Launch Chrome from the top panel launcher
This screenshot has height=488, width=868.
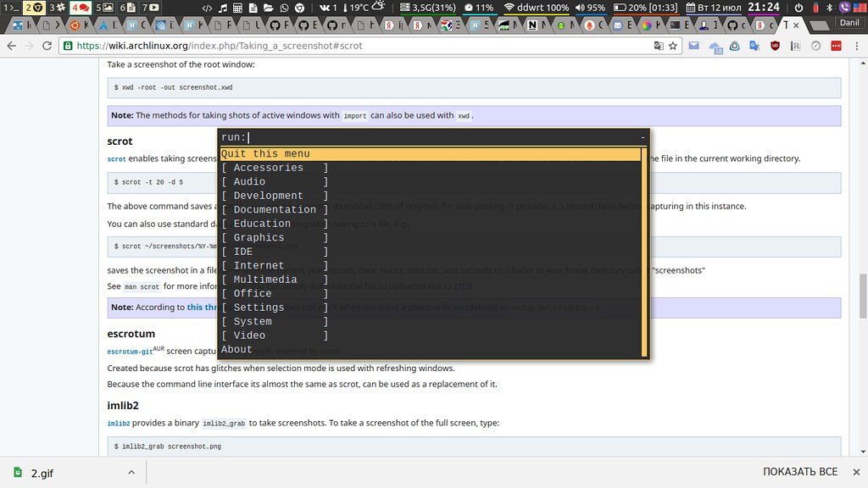[299, 8]
